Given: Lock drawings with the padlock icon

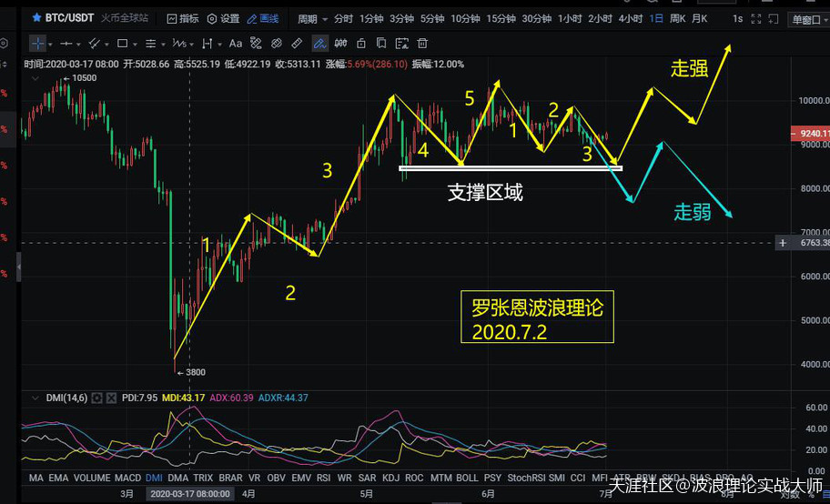Looking at the screenshot, I should point(361,44).
